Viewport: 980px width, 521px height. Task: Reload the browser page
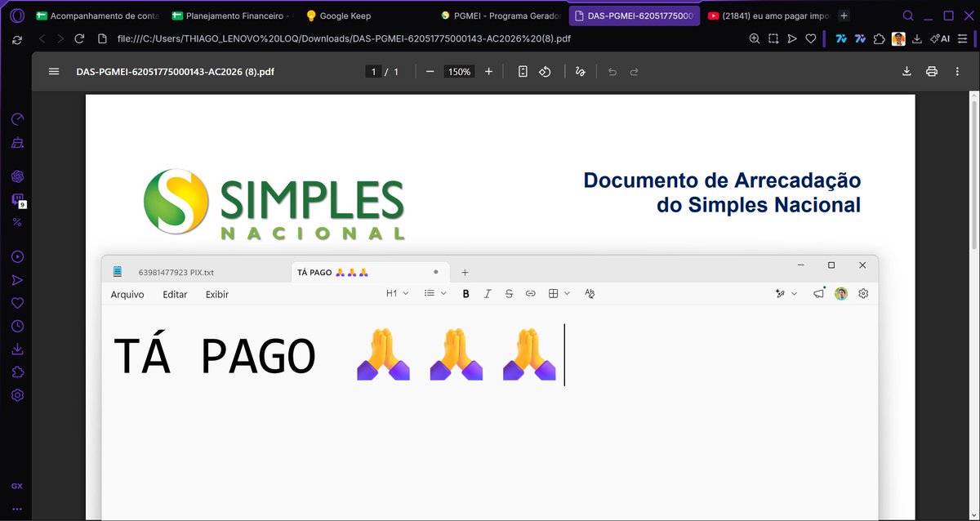click(x=79, y=38)
